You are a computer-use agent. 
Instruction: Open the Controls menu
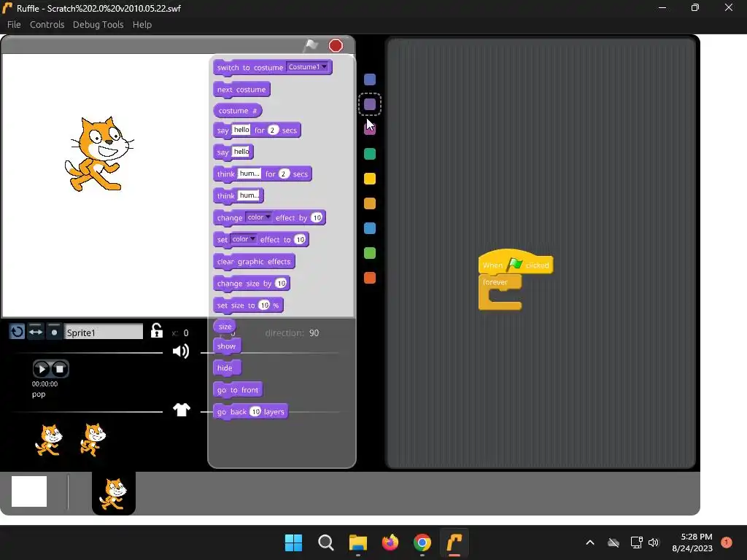click(47, 24)
